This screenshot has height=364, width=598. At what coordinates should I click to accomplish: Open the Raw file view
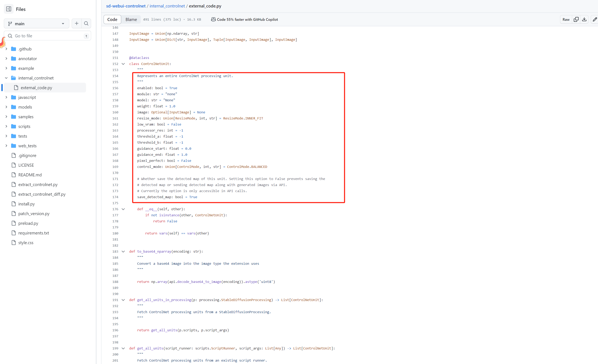(566, 19)
